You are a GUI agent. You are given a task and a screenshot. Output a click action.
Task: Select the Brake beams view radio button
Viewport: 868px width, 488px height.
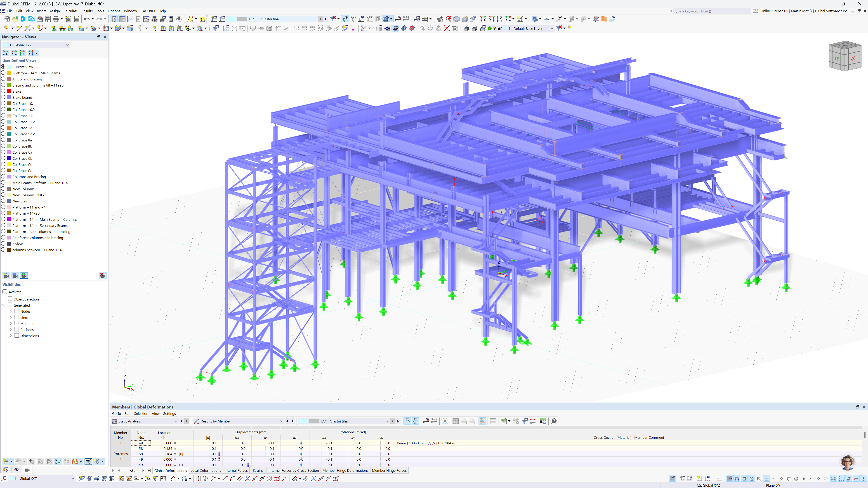(x=3, y=97)
